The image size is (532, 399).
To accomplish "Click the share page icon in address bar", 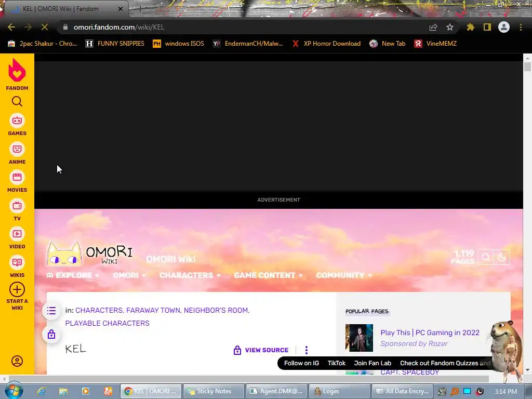I will click(433, 27).
